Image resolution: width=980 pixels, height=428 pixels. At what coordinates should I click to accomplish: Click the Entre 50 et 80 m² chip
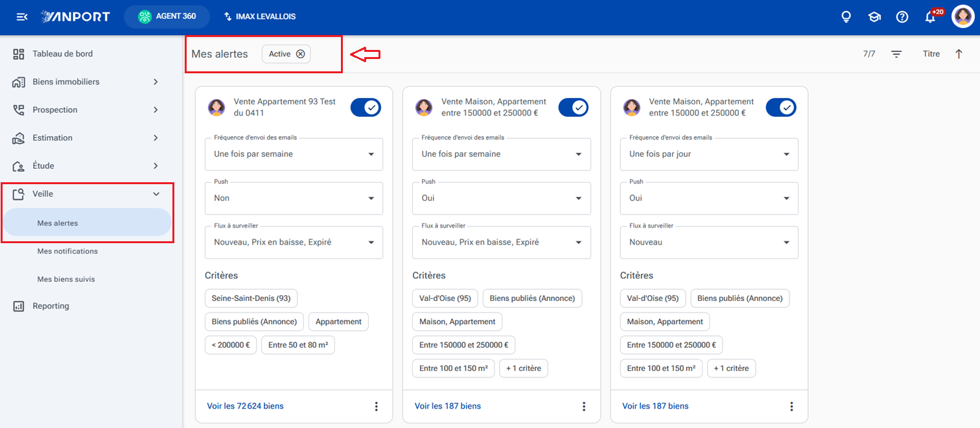[x=298, y=345]
